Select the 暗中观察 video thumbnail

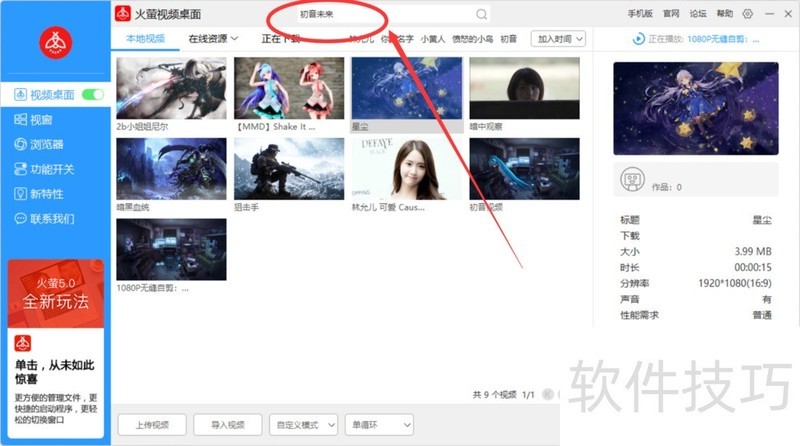(x=524, y=88)
